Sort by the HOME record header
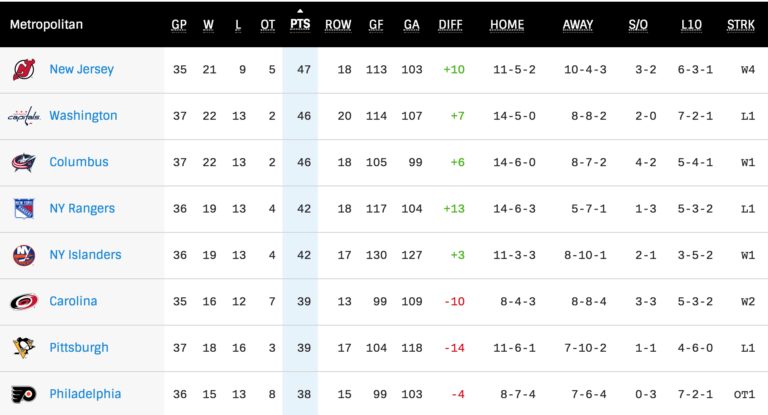The height and width of the screenshot is (415, 768). [507, 25]
